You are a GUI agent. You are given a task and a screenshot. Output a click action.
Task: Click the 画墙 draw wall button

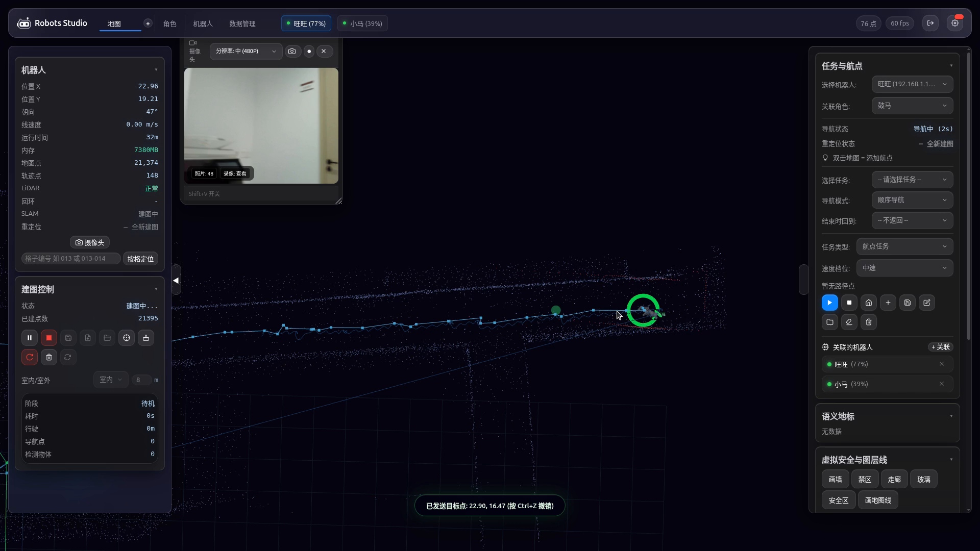836,479
